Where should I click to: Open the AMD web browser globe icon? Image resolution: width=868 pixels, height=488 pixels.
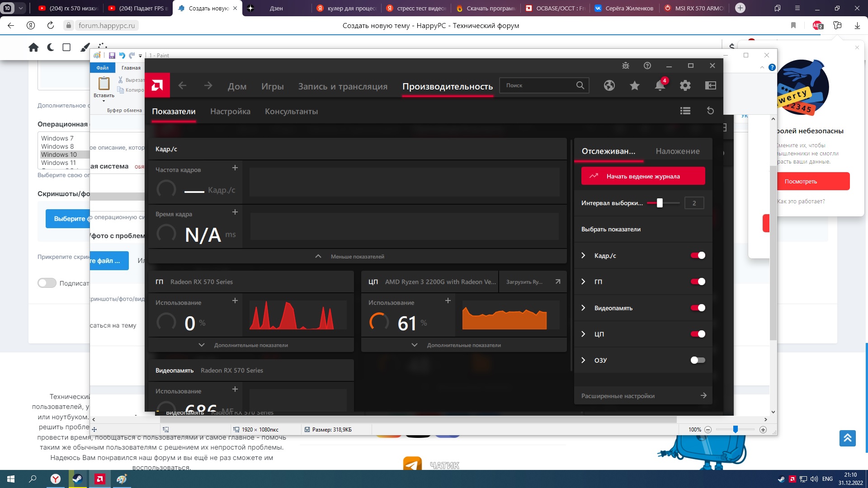coord(609,85)
